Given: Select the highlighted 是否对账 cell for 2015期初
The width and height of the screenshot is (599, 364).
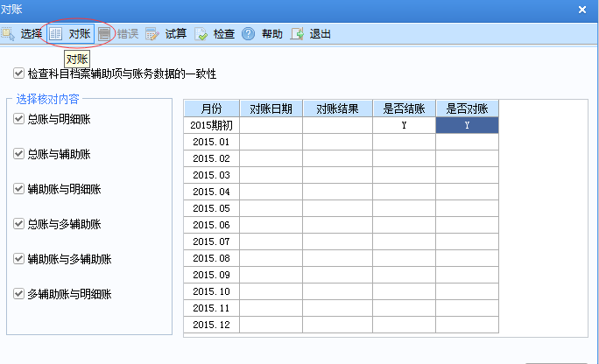Looking at the screenshot, I should coord(467,125).
